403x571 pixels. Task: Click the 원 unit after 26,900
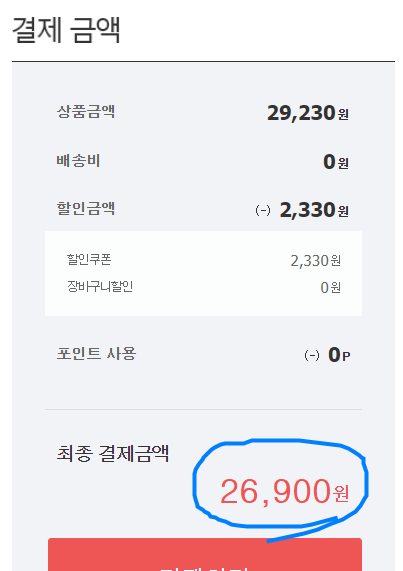341,494
